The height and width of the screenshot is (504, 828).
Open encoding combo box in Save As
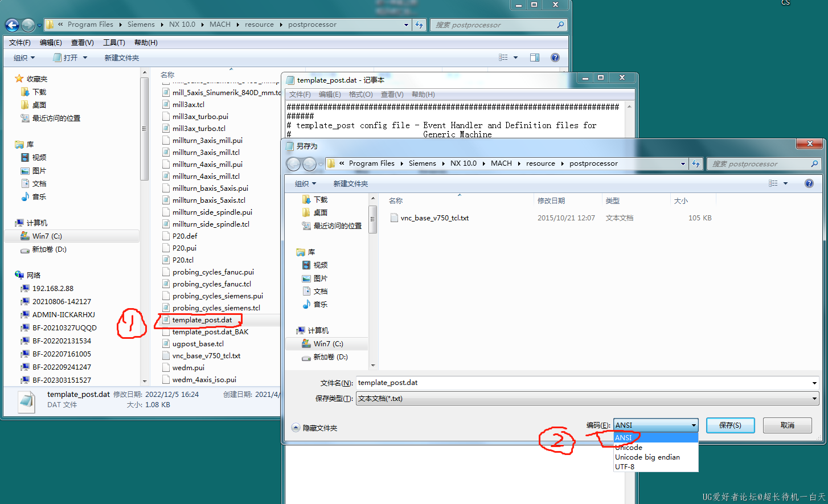pos(655,425)
